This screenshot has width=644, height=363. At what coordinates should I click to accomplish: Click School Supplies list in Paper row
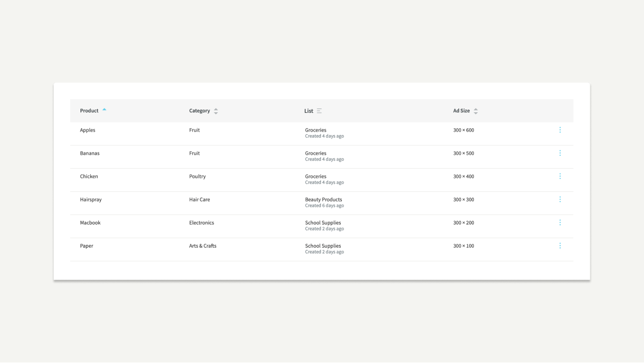point(323,245)
